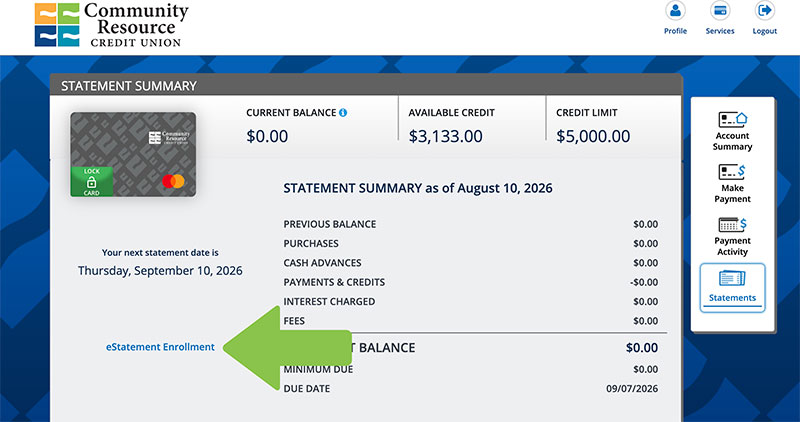Viewport: 800px width, 422px height.
Task: Open the eStatement Enrollment link
Action: coord(160,347)
